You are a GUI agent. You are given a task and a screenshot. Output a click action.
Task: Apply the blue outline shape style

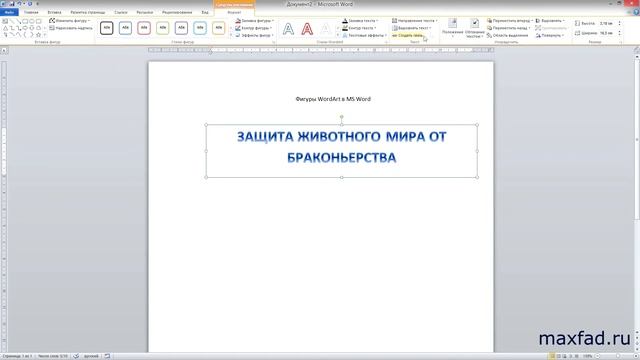point(125,28)
